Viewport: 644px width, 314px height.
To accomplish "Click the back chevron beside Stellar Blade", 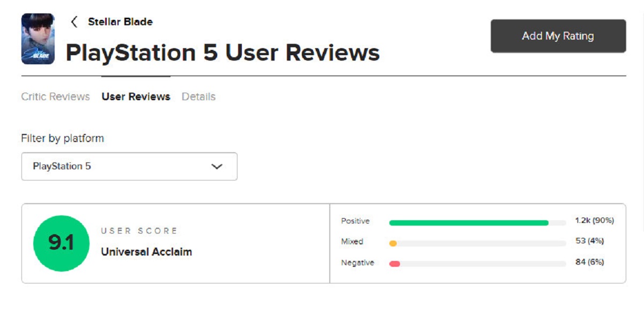I will pyautogui.click(x=74, y=22).
